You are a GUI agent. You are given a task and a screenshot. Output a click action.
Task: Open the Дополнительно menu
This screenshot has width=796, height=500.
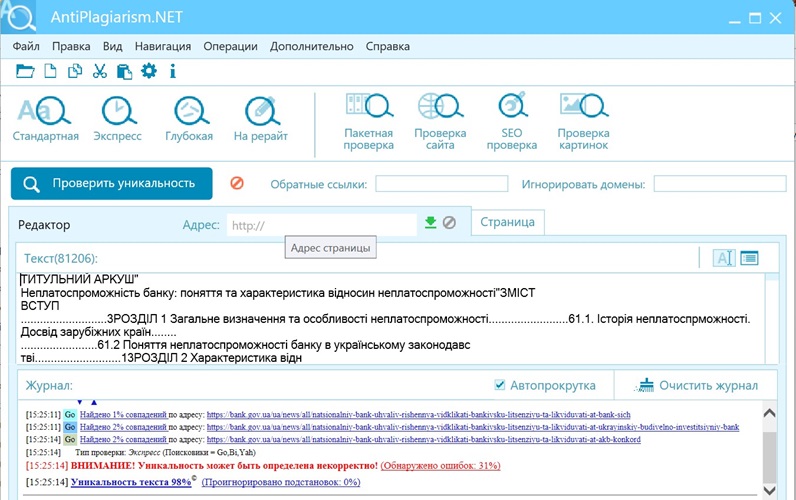coord(312,46)
